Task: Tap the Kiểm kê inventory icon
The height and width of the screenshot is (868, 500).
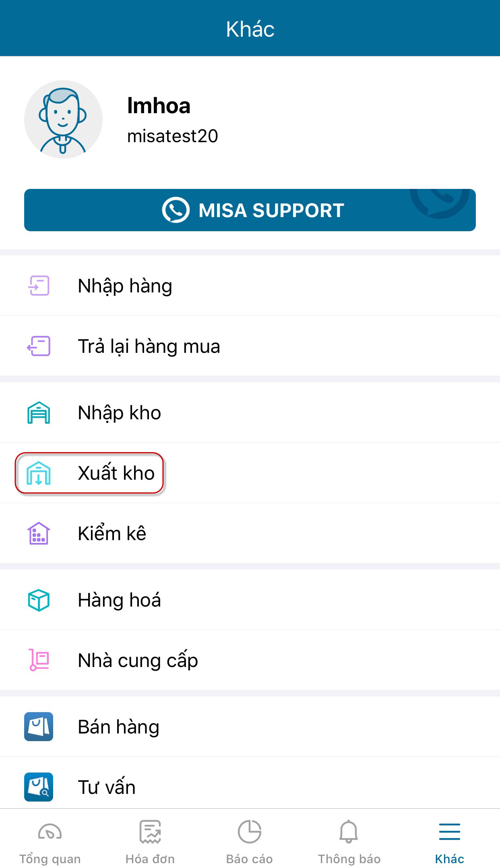Action: click(x=39, y=533)
